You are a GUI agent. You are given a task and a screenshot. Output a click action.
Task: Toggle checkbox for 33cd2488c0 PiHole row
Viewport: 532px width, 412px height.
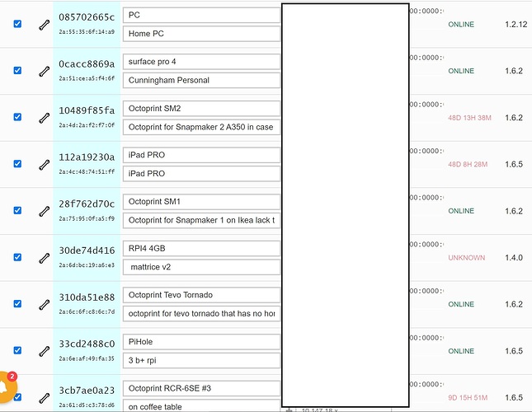(17, 350)
